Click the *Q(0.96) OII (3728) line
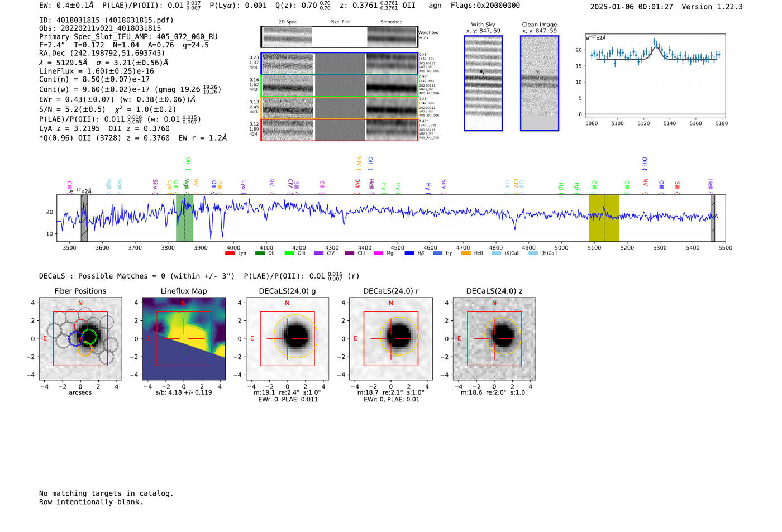This screenshot has height=532, width=782. click(x=133, y=138)
